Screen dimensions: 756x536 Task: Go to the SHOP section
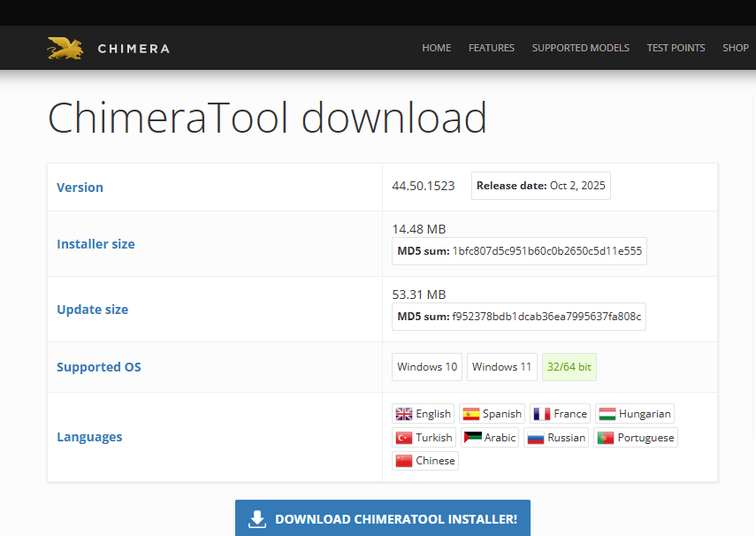pos(735,48)
